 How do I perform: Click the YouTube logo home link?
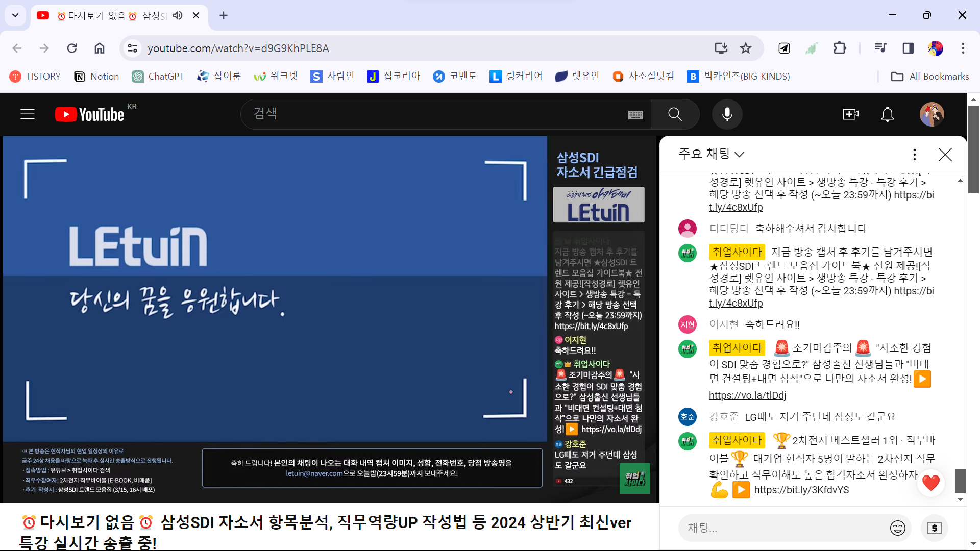coord(90,114)
